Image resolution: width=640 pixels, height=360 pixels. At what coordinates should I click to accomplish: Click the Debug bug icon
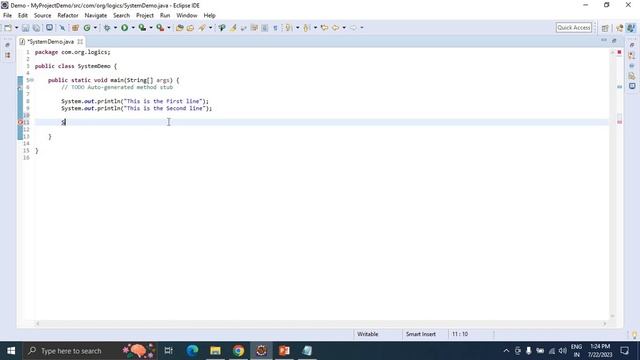click(107, 28)
